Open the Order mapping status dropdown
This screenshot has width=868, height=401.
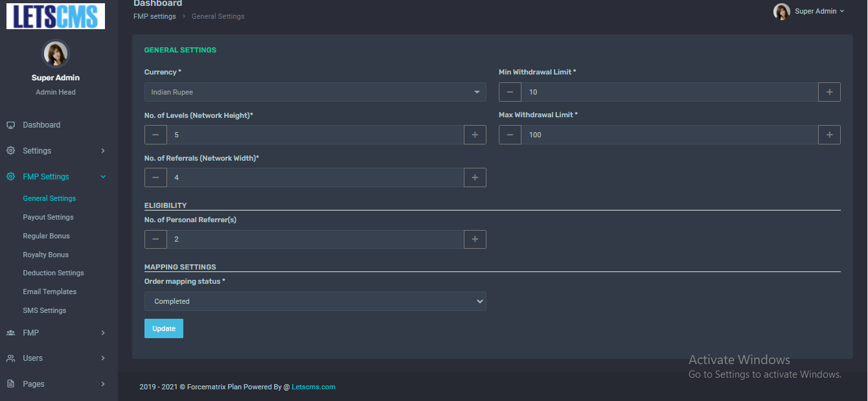315,301
